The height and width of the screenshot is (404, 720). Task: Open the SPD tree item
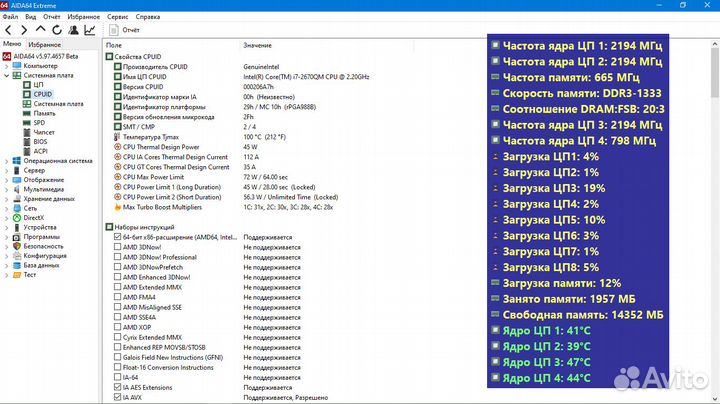point(39,123)
